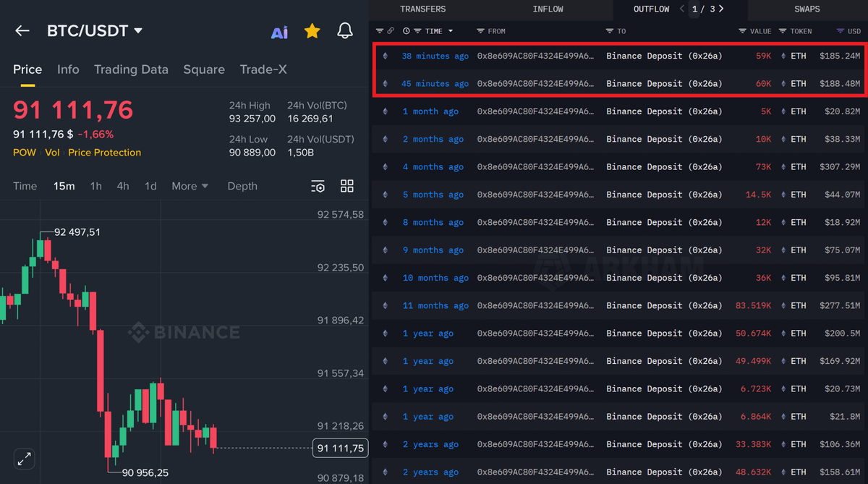
Task: Click the 50.674K value cell
Action: click(753, 334)
